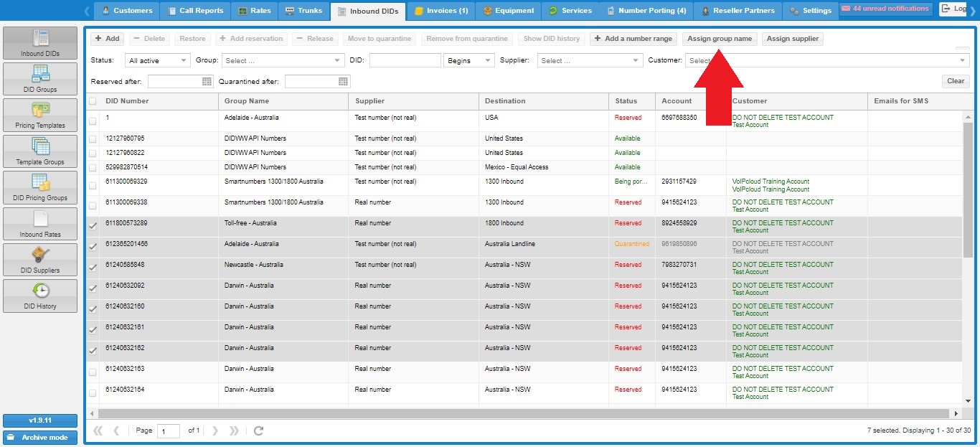Open the Group filter dropdown
This screenshot has width=980, height=447.
pos(283,61)
